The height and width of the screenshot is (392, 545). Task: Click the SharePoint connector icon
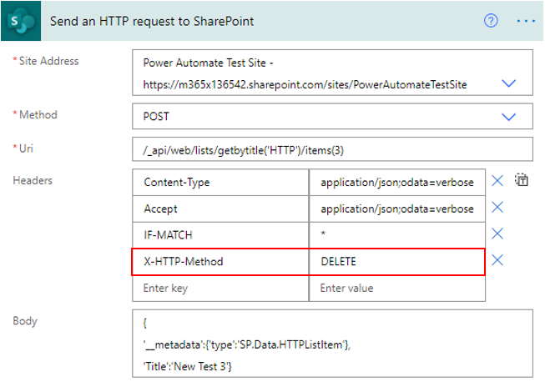(21, 21)
